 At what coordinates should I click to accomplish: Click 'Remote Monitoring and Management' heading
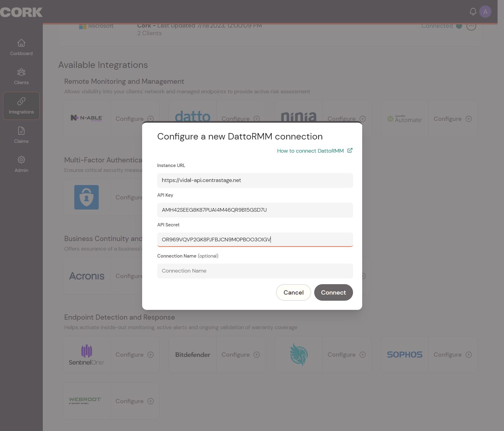coord(124,81)
